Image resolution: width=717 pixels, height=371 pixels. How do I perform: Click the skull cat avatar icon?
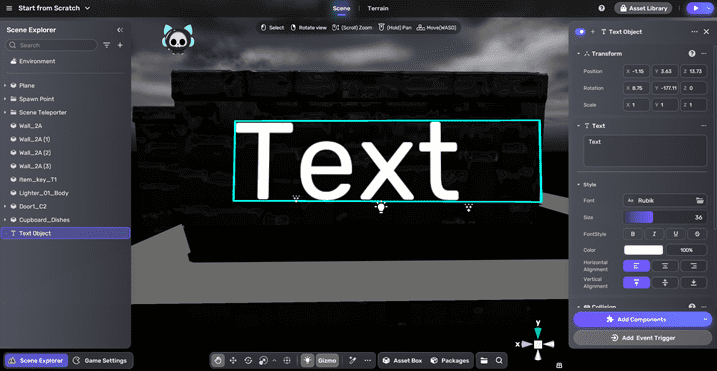pos(177,40)
